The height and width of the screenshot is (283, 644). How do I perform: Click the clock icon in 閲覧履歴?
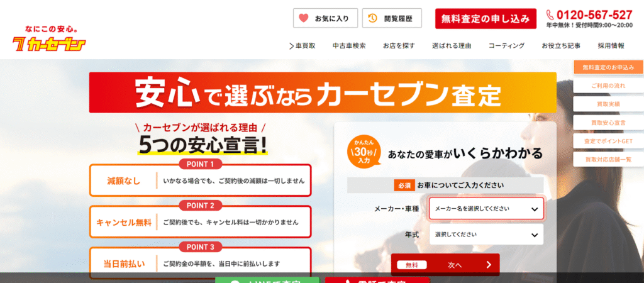[x=372, y=18]
